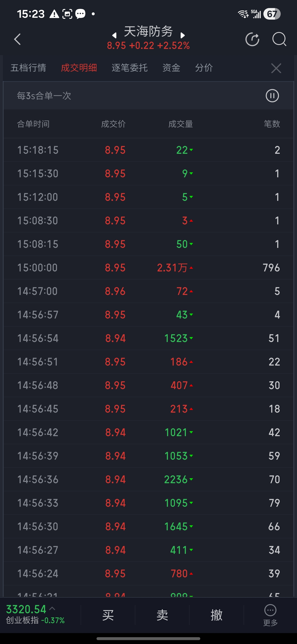Tap the 1095 volume value
Image resolution: width=297 pixels, height=644 pixels.
coord(176,503)
